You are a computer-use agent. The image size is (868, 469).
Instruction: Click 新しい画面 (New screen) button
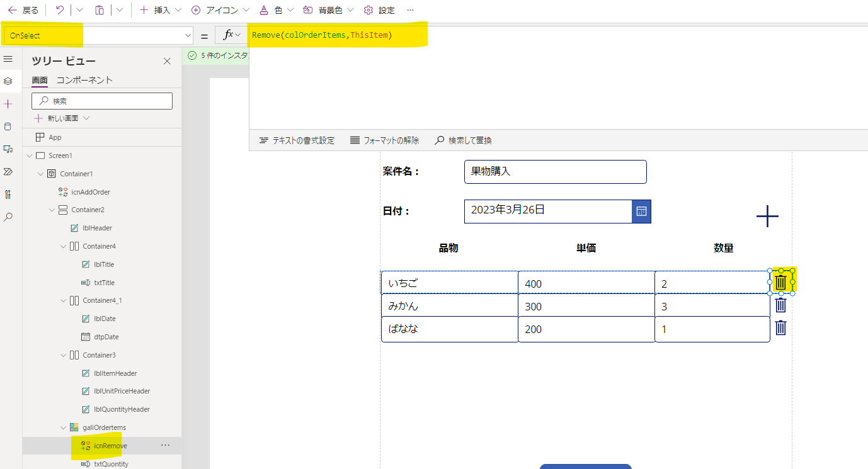(62, 118)
